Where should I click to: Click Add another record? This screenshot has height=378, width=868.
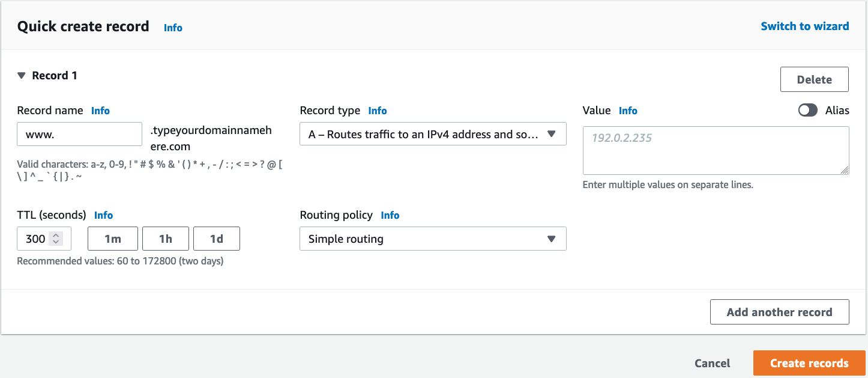pyautogui.click(x=779, y=311)
